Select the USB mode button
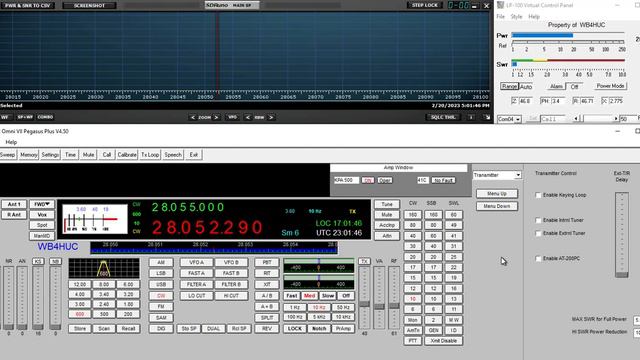 pyautogui.click(x=161, y=284)
